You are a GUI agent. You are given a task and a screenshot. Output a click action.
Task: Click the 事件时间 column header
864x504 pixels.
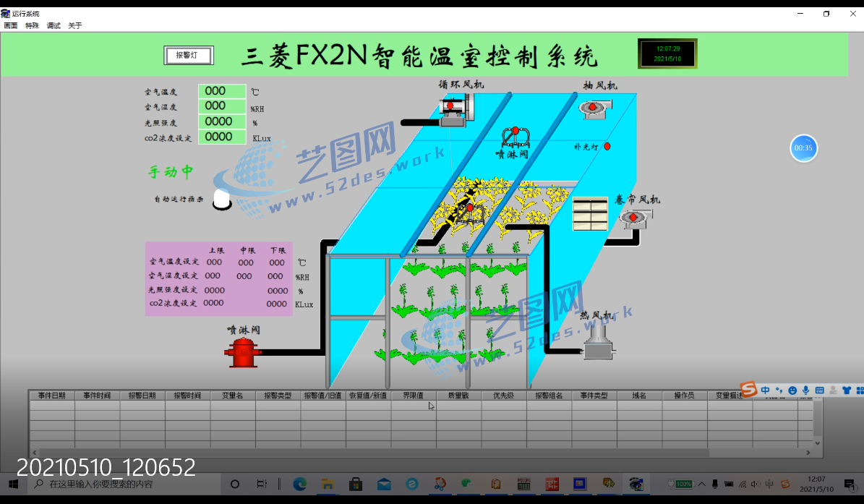97,396
